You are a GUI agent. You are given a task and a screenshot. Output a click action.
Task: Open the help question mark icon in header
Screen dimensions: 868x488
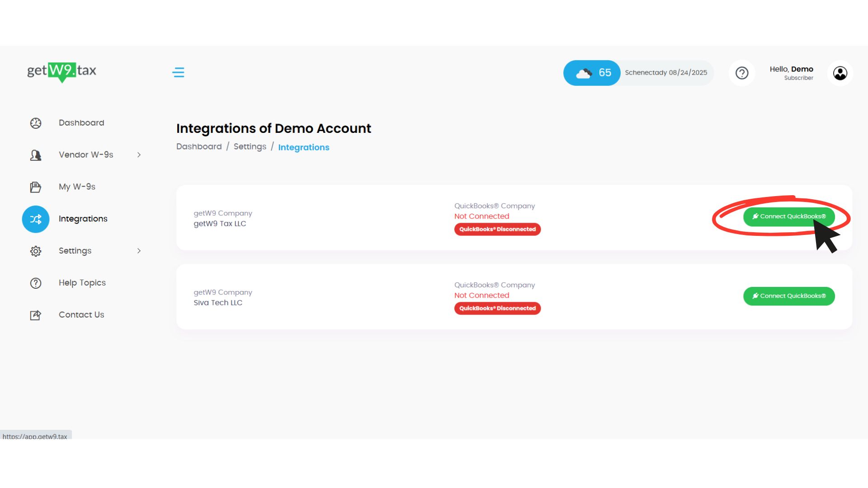(742, 73)
